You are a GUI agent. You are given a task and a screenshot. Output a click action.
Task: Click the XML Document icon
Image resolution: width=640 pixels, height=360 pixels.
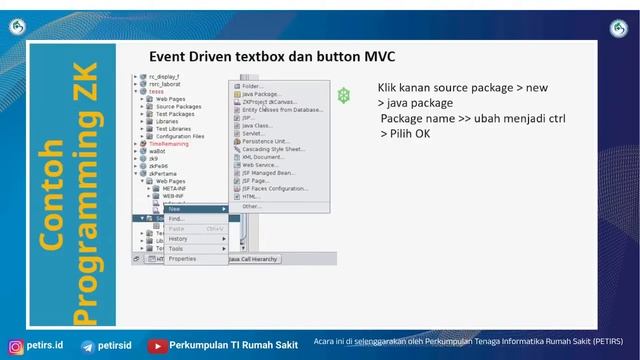[237, 157]
